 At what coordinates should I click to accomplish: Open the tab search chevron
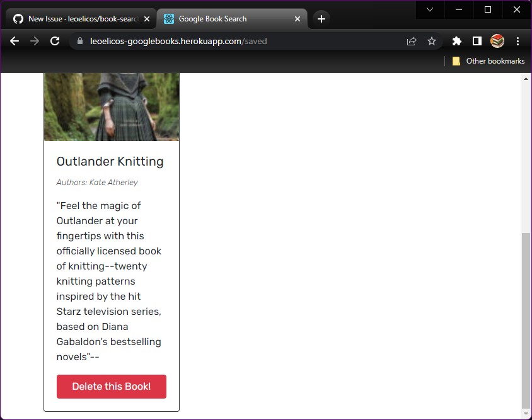(x=430, y=9)
